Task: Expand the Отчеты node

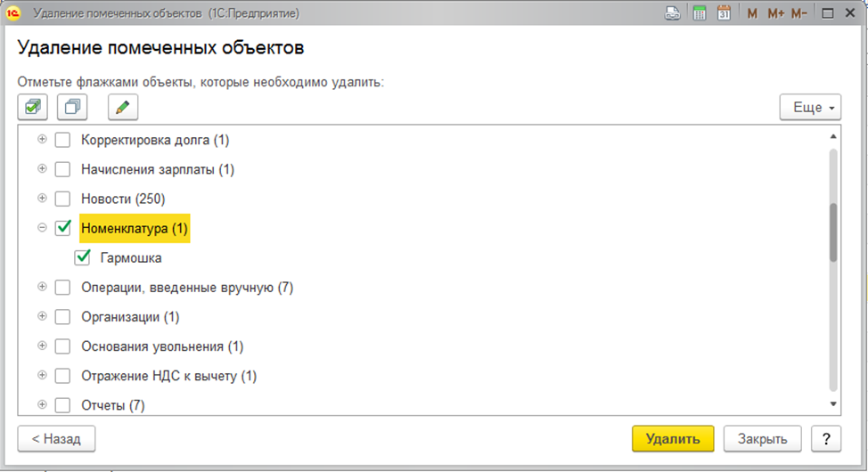Action: (x=42, y=404)
